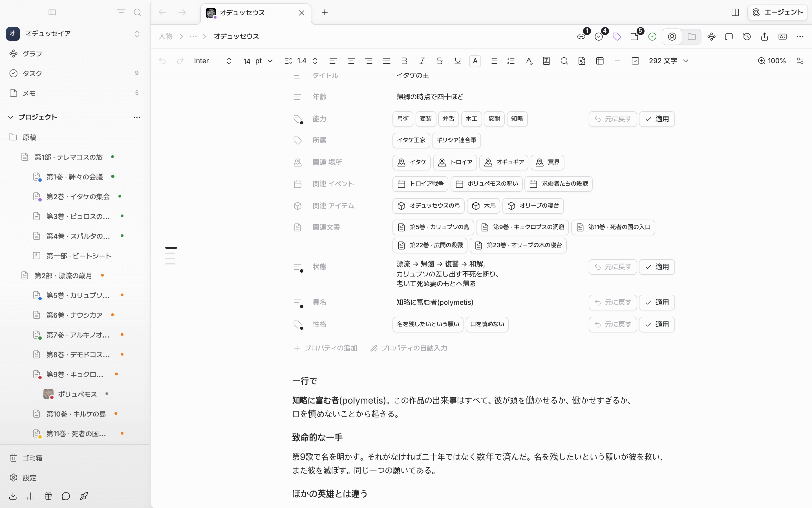
Task: Open the download icon at sidebar bottom
Action: point(13,496)
